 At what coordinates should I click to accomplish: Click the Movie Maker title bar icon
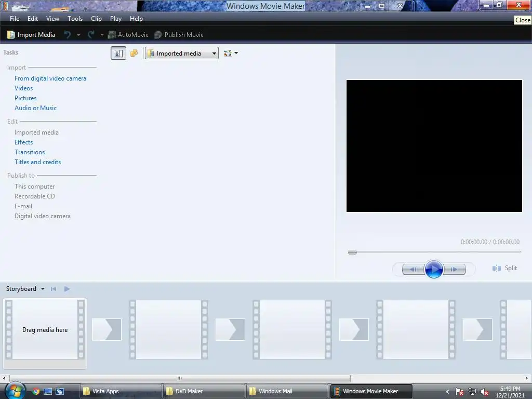pos(5,5)
